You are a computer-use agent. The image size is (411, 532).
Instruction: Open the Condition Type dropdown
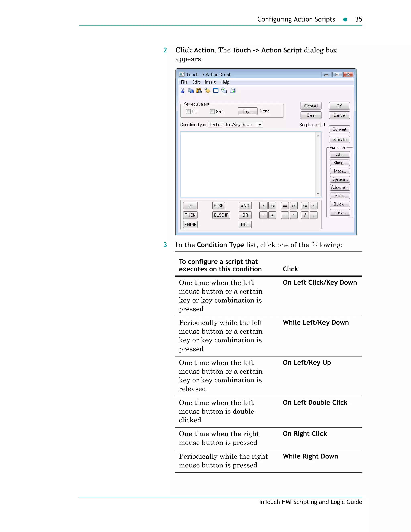tap(260, 125)
